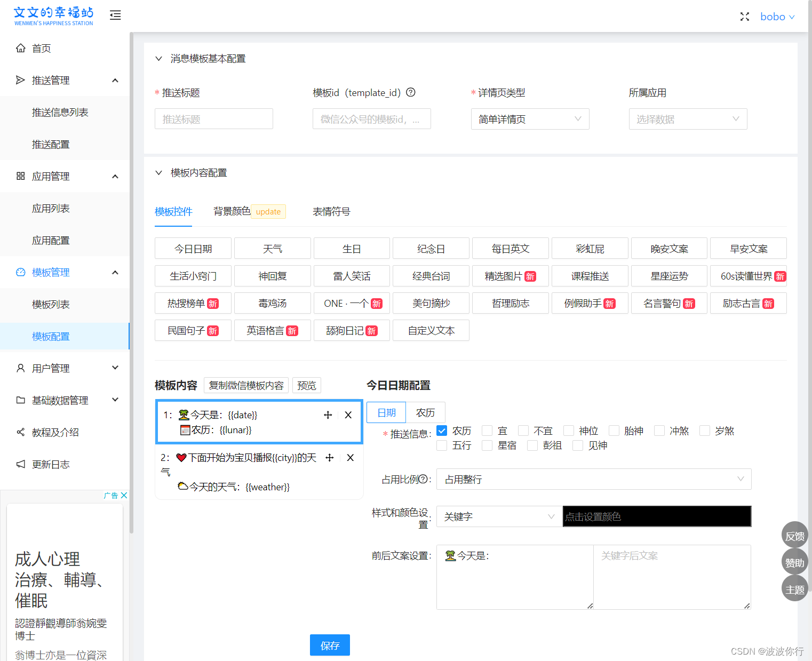Collapse the sidebar with the menu fold icon
Image resolution: width=812 pixels, height=661 pixels.
click(x=115, y=15)
